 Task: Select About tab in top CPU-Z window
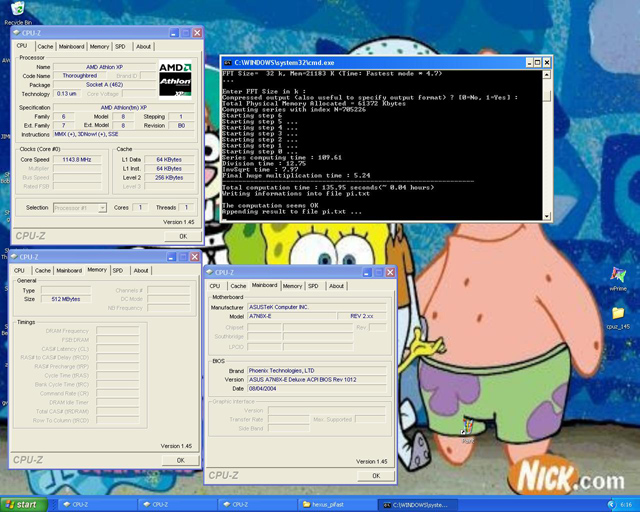[143, 47]
